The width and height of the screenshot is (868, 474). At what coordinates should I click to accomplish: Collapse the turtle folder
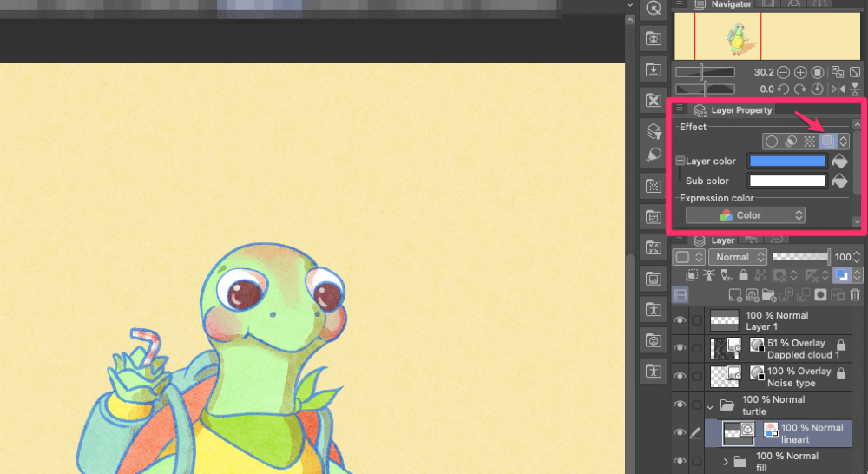coord(710,406)
